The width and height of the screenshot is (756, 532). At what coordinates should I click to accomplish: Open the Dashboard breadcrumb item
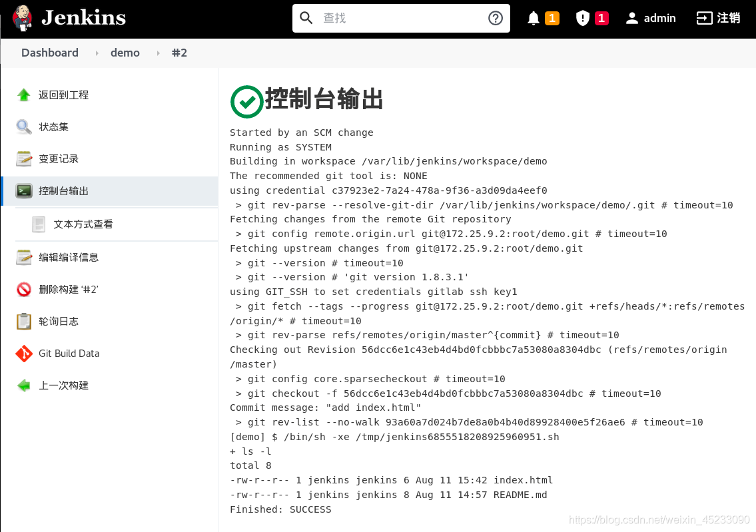pyautogui.click(x=49, y=52)
